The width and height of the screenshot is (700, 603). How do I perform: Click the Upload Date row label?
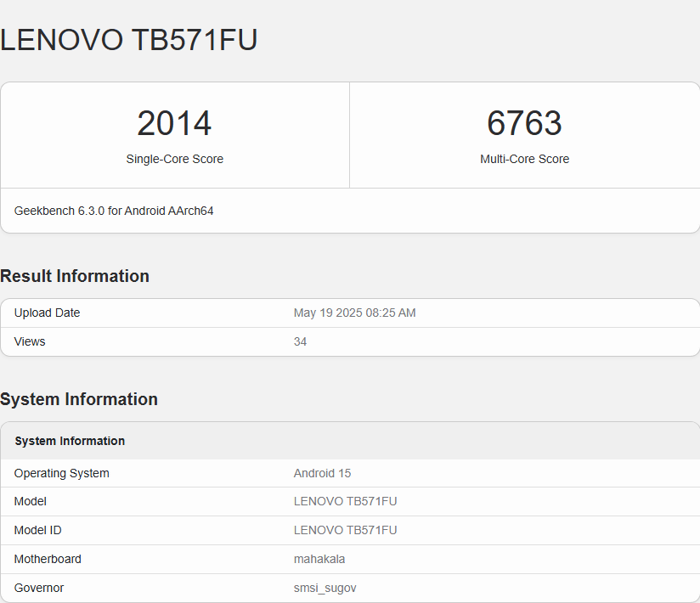coord(47,313)
